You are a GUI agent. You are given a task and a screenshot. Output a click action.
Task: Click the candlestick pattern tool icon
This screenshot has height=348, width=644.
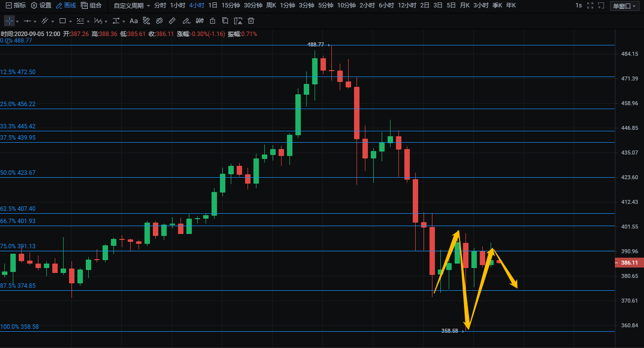pos(199,21)
